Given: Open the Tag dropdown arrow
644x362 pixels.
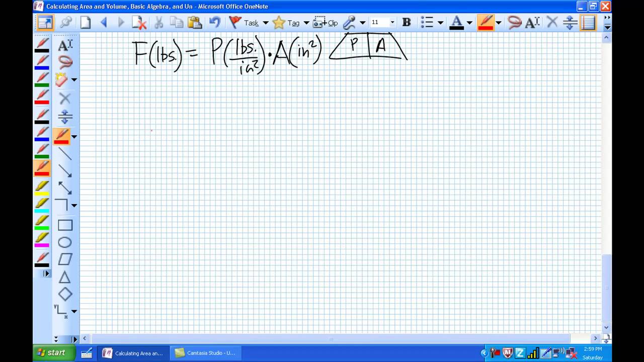Looking at the screenshot, I should [306, 23].
